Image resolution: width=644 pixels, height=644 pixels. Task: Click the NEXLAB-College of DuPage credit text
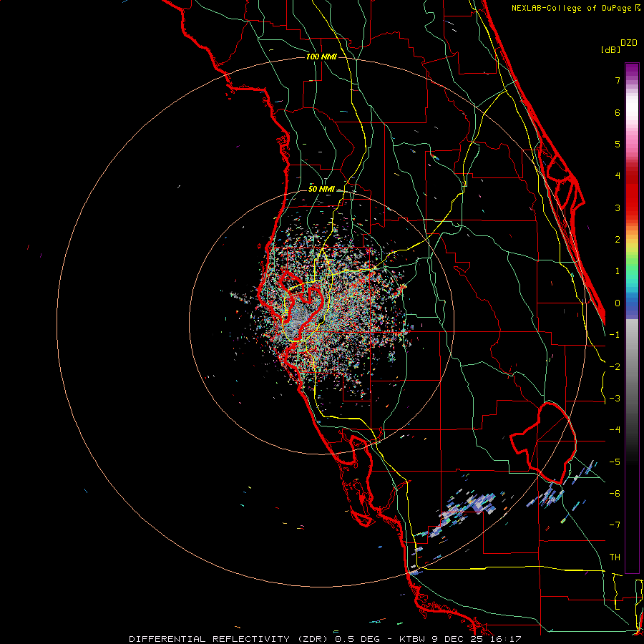coord(572,8)
